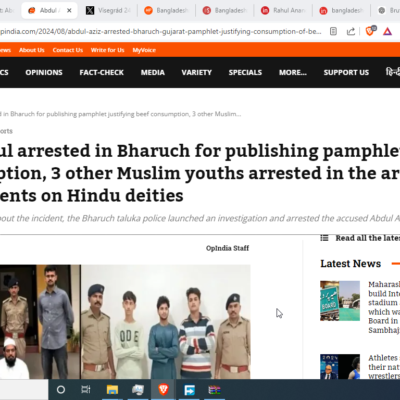This screenshot has height=400, width=400.
Task: Open the first Bangladesh tab
Action: (167, 11)
